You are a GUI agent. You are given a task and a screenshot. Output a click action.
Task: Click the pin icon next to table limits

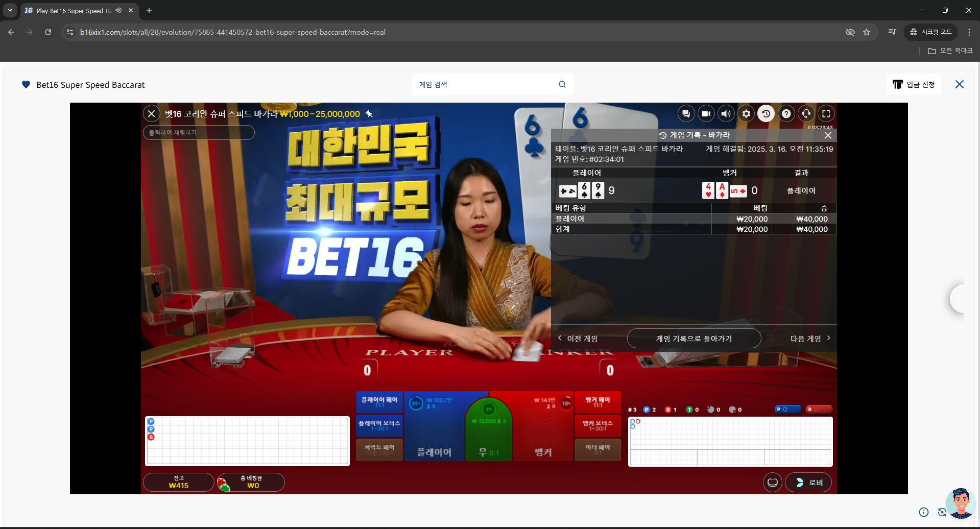point(369,114)
